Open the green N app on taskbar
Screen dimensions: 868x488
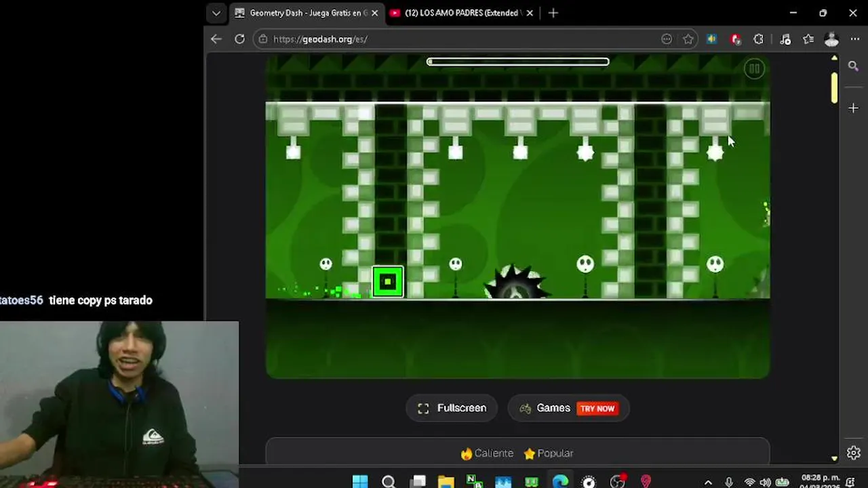pyautogui.click(x=475, y=481)
